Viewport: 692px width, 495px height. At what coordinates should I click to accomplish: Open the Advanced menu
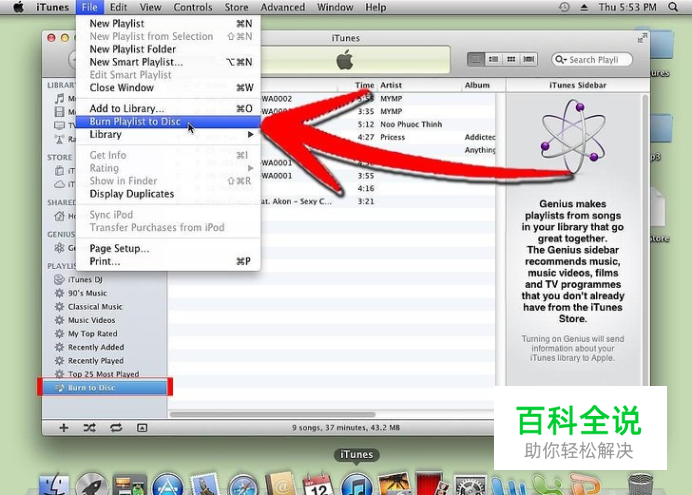[x=282, y=7]
